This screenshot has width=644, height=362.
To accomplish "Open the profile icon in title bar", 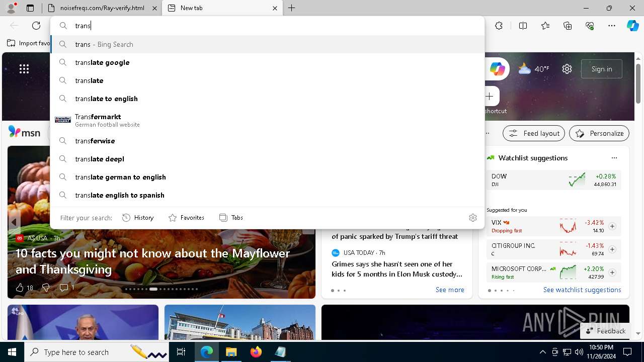I will tap(11, 8).
